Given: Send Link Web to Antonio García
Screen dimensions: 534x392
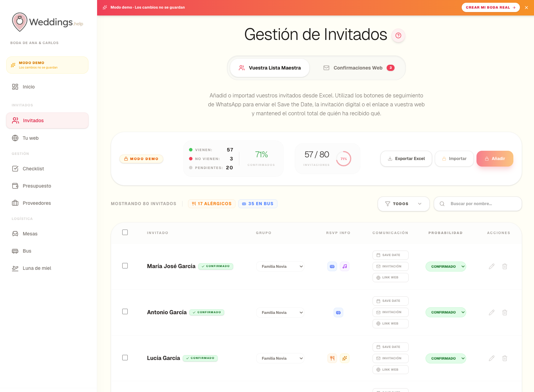Looking at the screenshot, I should 390,324.
